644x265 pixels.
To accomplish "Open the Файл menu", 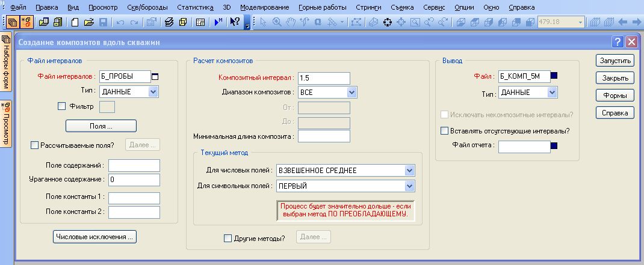I will 18,7.
